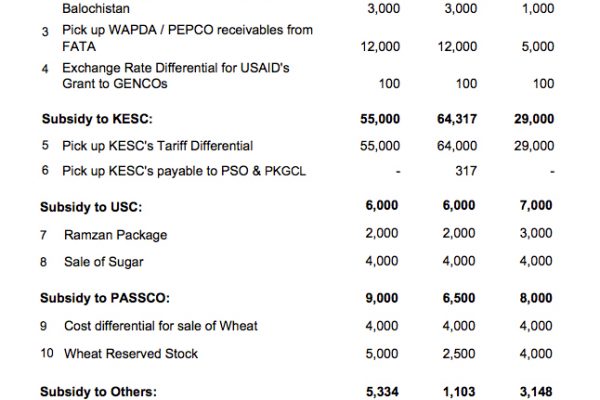Click the 'Subsidy to USC:' heading
600x400 pixels.
[x=91, y=207]
